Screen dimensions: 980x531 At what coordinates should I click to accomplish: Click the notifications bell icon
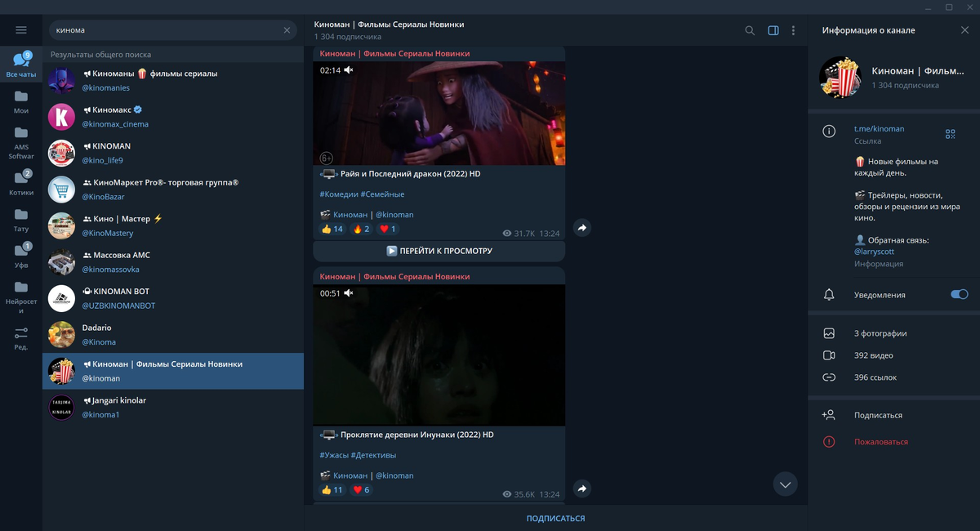(829, 294)
